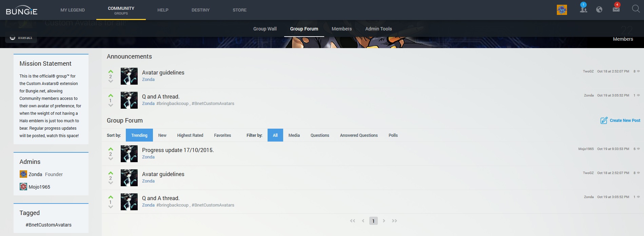
Task: Open the messages envelope icon
Action: pyautogui.click(x=616, y=9)
